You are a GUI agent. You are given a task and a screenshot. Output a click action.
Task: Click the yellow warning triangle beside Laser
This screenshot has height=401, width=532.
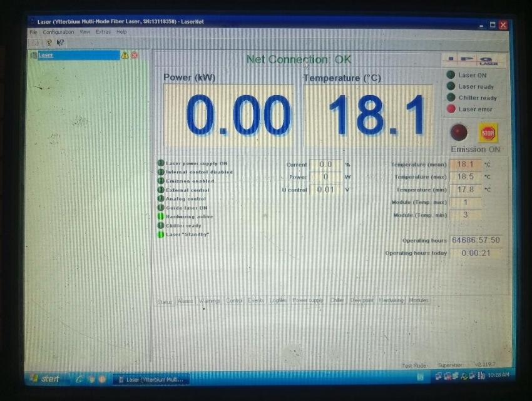click(125, 55)
